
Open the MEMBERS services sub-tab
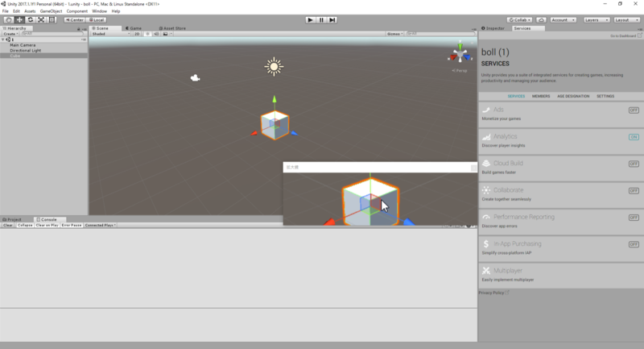click(x=540, y=96)
